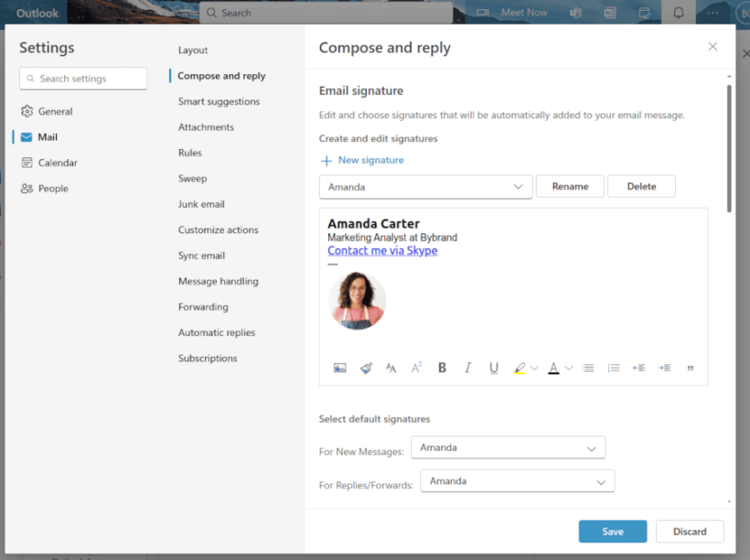The height and width of the screenshot is (560, 750).
Task: Increase indent of signature text
Action: (x=664, y=367)
